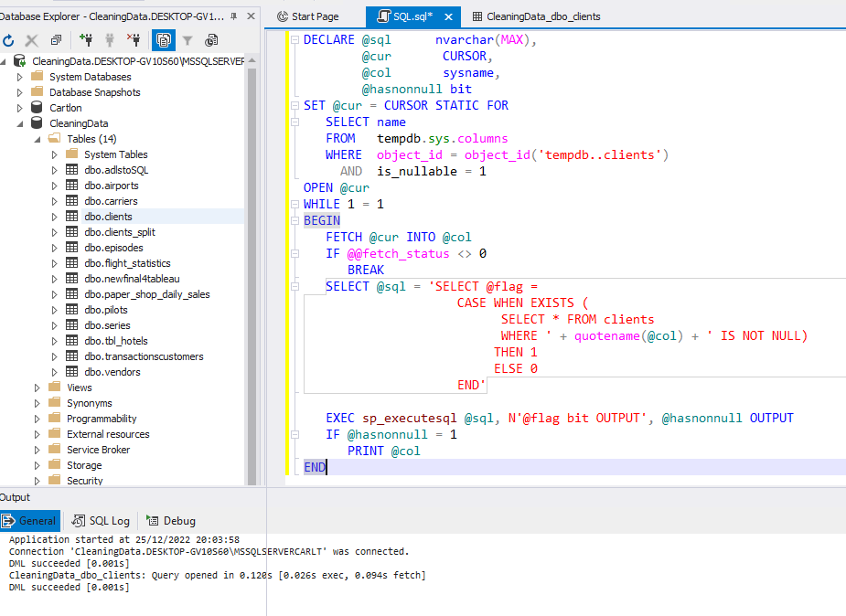Switch to the Start Page tab
846x616 pixels.
308,16
